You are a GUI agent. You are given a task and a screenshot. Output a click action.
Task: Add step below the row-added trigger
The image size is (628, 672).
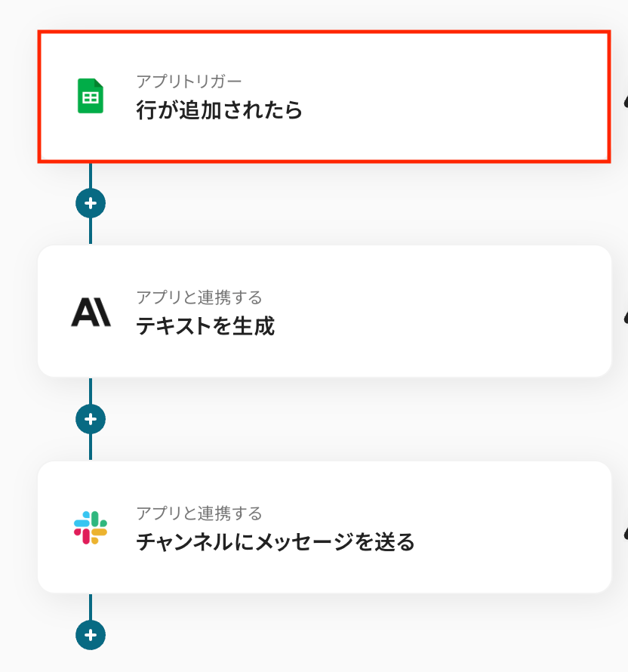coord(91,203)
